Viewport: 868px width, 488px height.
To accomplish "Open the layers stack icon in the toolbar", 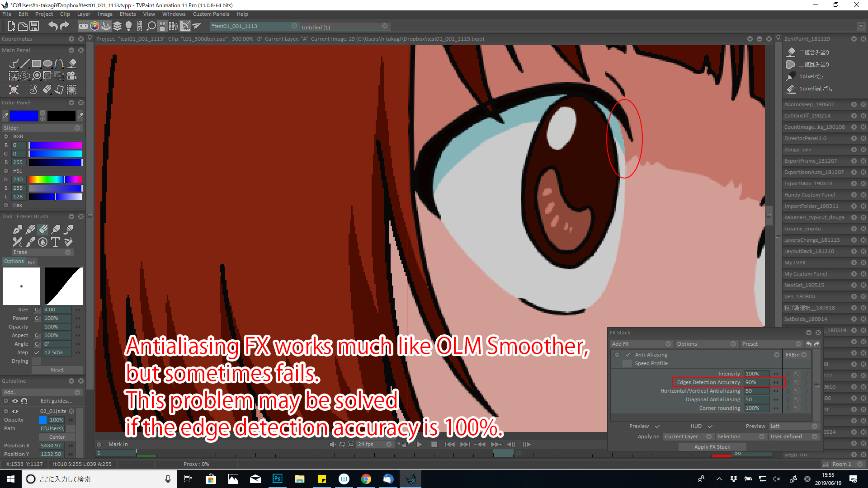I will coord(117,26).
